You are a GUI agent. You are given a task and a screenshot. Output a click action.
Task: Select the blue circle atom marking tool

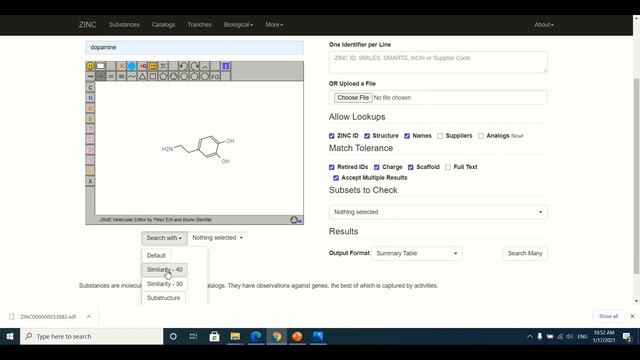click(x=132, y=66)
